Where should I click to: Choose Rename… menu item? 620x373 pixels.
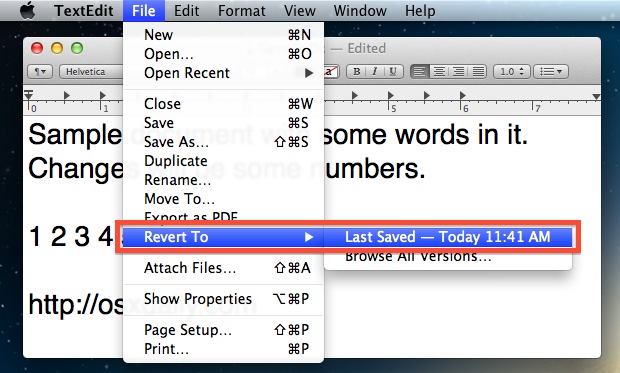(x=223, y=180)
